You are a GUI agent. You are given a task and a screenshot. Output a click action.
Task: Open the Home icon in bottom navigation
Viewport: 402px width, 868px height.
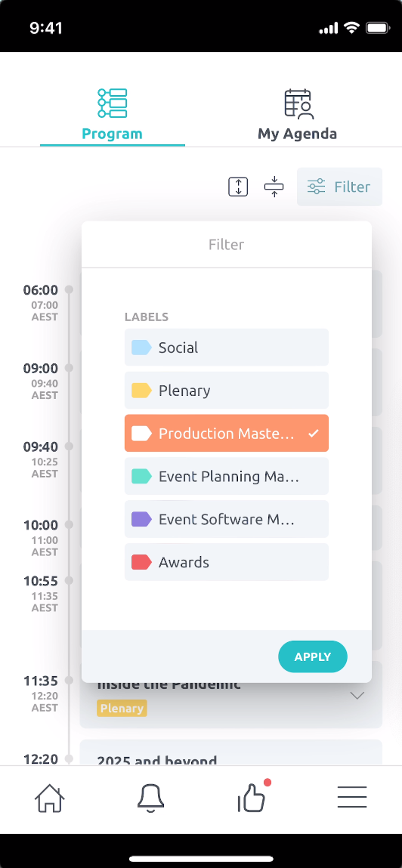point(50,798)
